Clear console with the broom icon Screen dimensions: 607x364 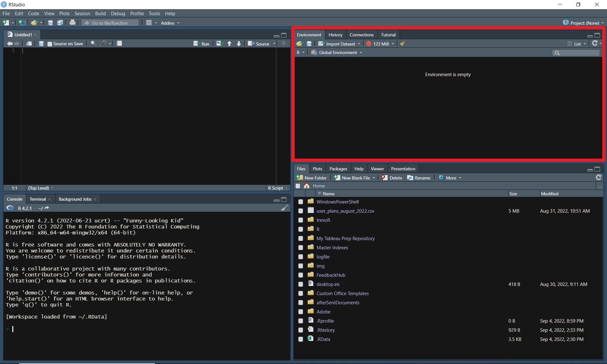284,208
